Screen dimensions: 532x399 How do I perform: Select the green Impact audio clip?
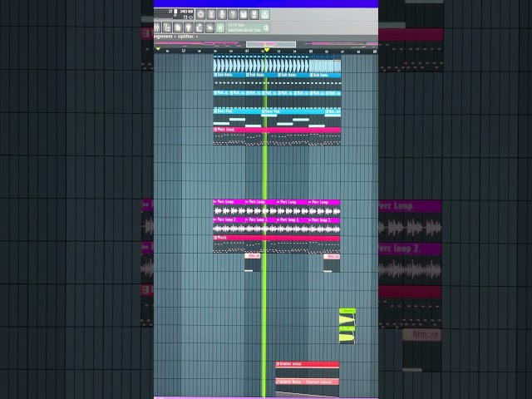[x=347, y=317]
